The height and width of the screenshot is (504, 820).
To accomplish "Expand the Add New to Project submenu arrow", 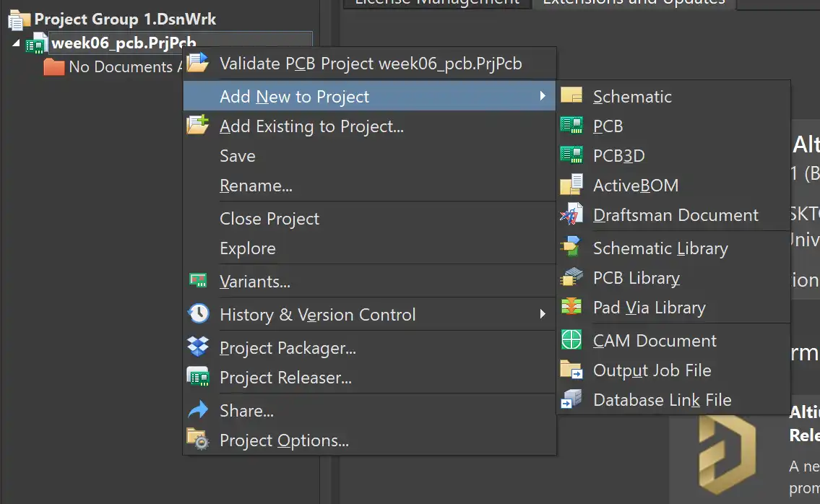I will [543, 96].
